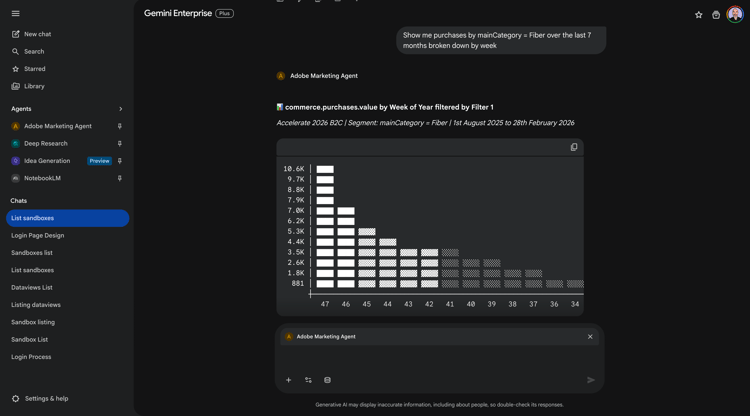Toggle pin for NotebookLM agent

point(120,178)
